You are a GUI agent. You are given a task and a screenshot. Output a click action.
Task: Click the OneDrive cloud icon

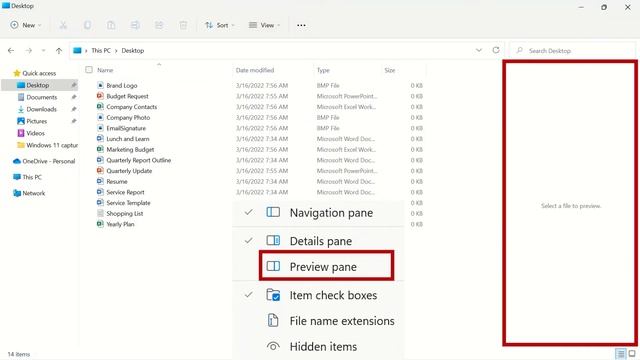(17, 161)
